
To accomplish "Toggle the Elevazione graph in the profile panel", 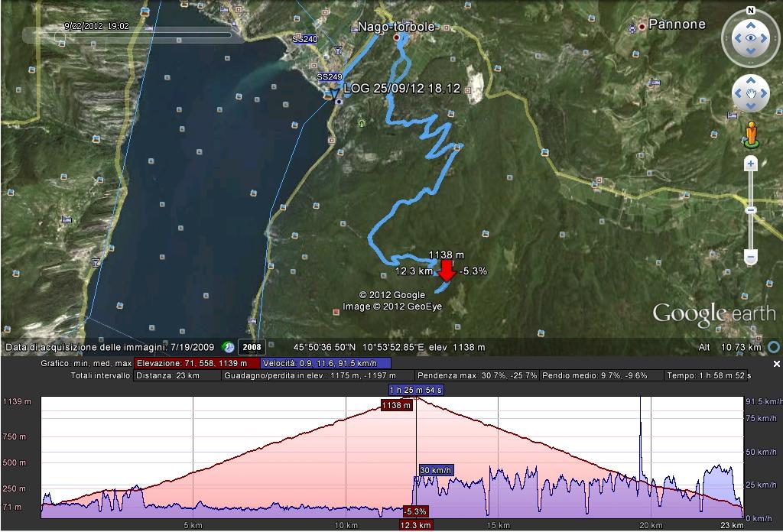I will 195,365.
